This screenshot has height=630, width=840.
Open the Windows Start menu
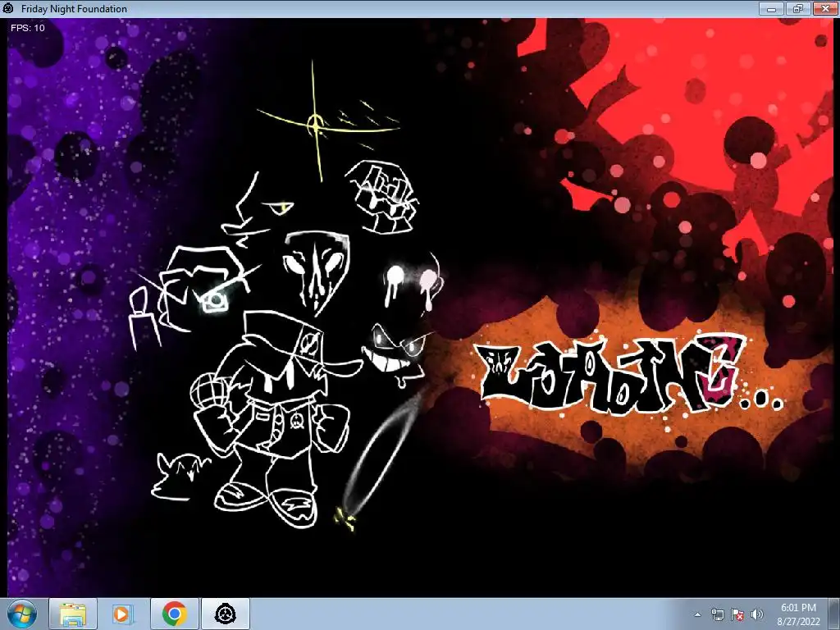click(22, 614)
